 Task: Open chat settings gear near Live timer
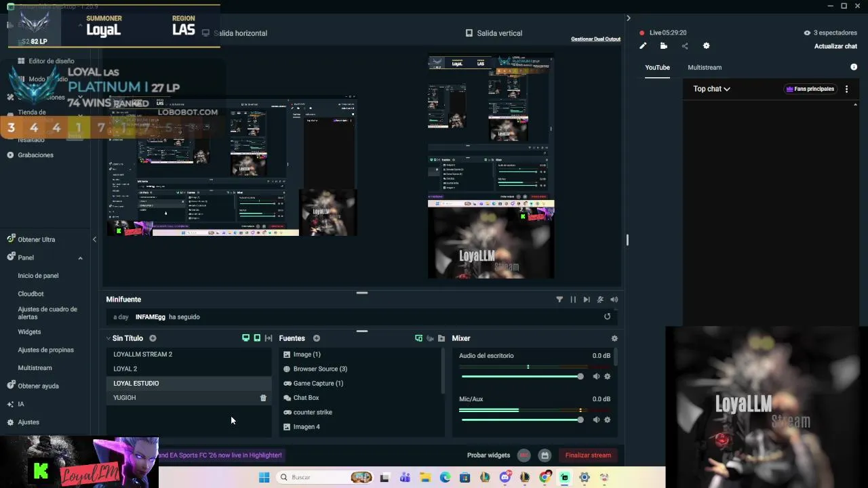click(x=706, y=46)
